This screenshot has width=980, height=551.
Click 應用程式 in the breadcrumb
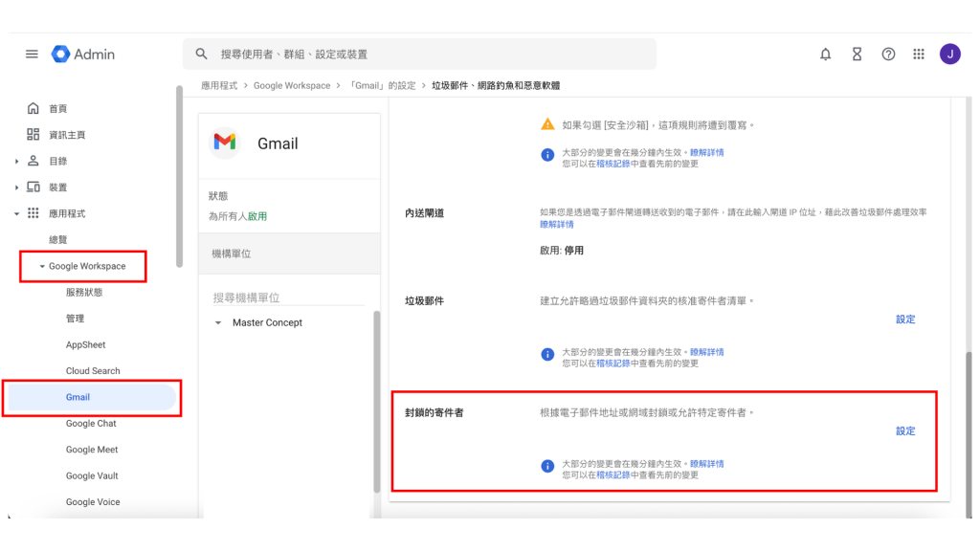(x=219, y=85)
